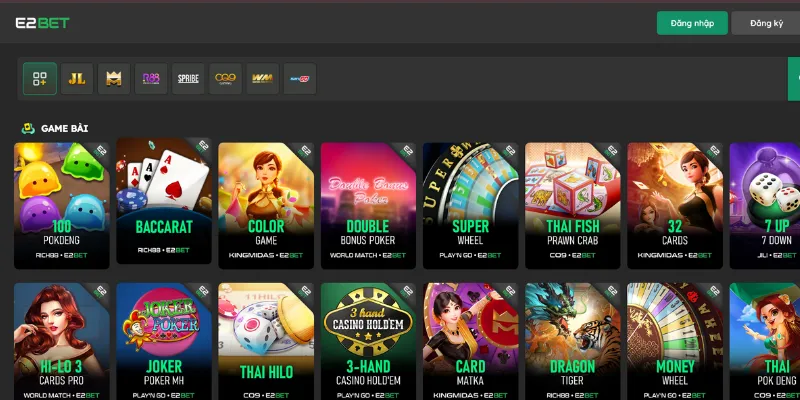Click the Đăng ký button
Viewport: 800px width, 400px height.
pyautogui.click(x=766, y=23)
